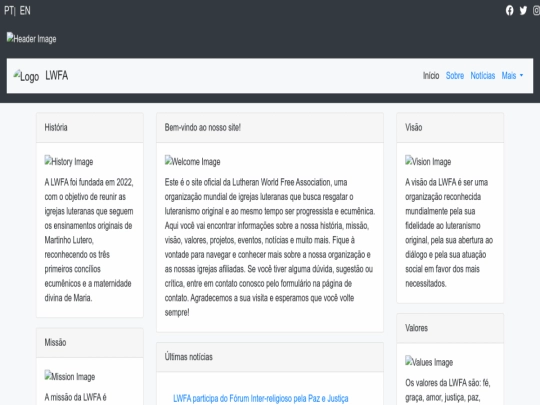
Task: Click the Visão card heading
Action: point(414,127)
